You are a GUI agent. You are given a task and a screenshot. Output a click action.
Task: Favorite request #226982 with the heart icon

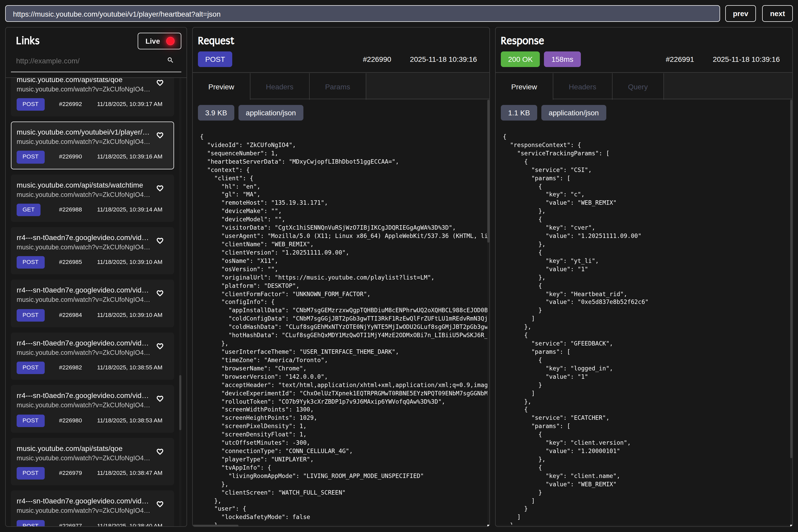[x=160, y=346]
